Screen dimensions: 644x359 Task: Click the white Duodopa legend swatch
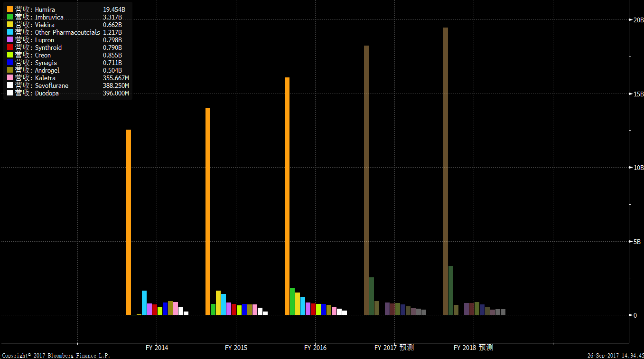[x=10, y=93]
